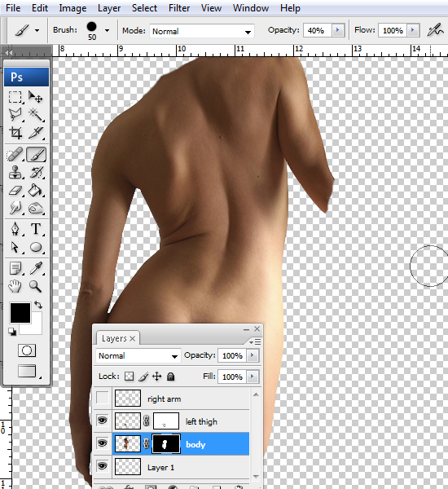Click the black foreground color swatch
This screenshot has width=448, height=489.
pyautogui.click(x=20, y=312)
